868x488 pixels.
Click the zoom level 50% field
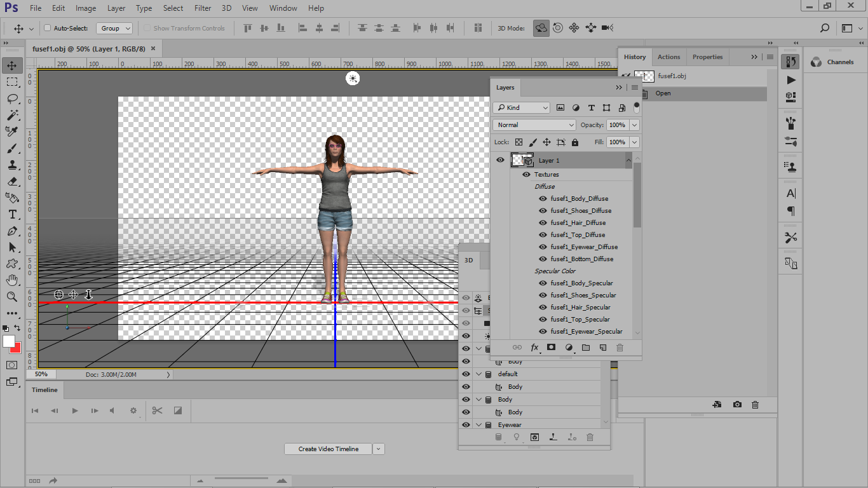click(41, 374)
